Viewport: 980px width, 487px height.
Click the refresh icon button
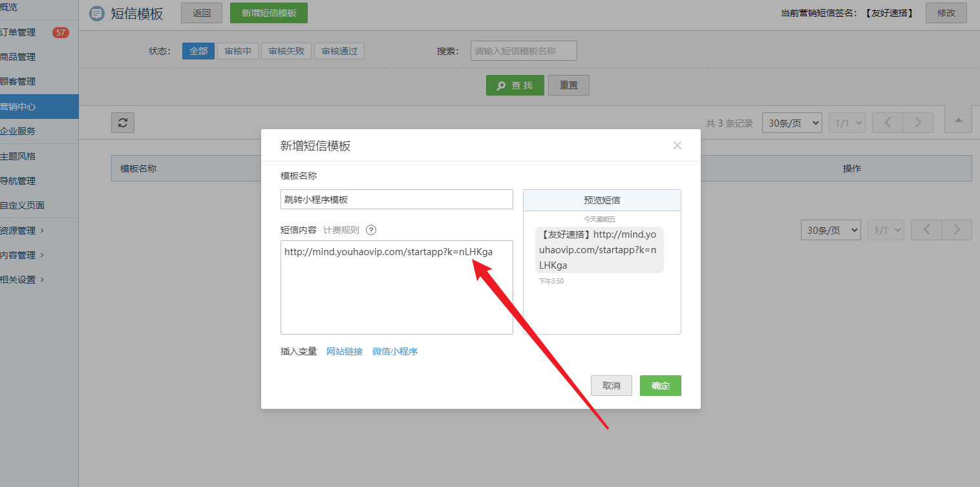(x=123, y=123)
